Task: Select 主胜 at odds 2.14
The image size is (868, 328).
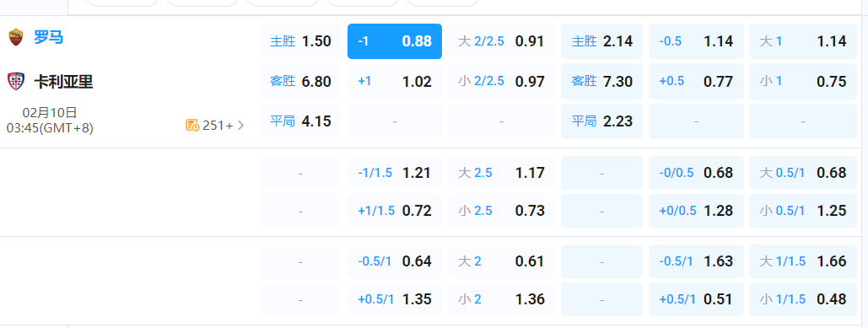Action: [x=601, y=41]
